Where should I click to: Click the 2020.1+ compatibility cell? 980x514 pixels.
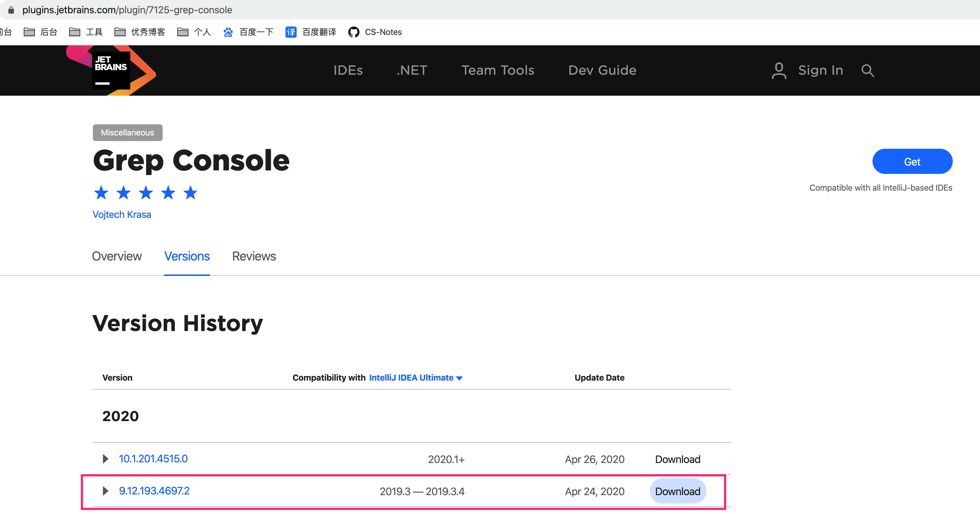point(446,460)
